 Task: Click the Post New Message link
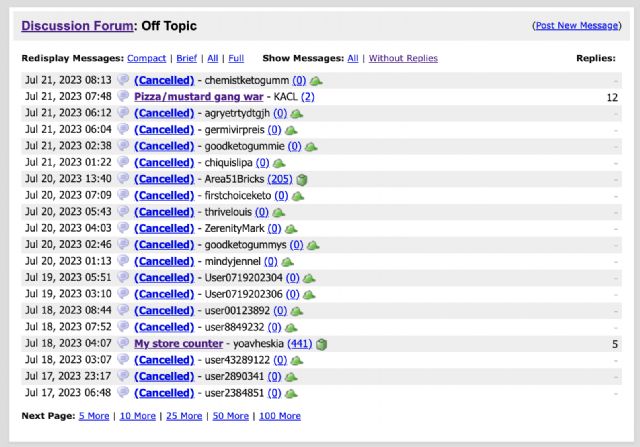[x=577, y=26]
